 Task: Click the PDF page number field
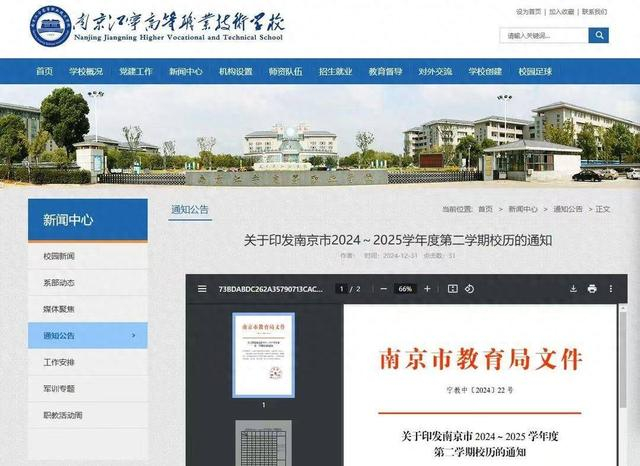point(342,289)
